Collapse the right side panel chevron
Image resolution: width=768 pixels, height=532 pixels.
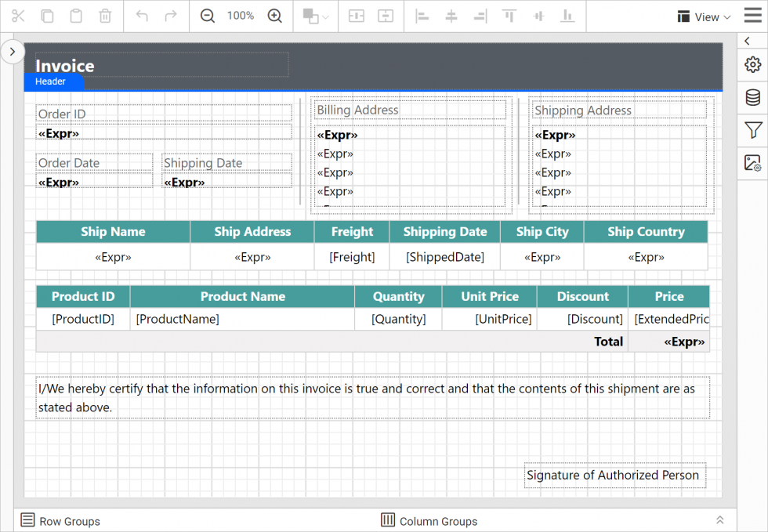[748, 42]
